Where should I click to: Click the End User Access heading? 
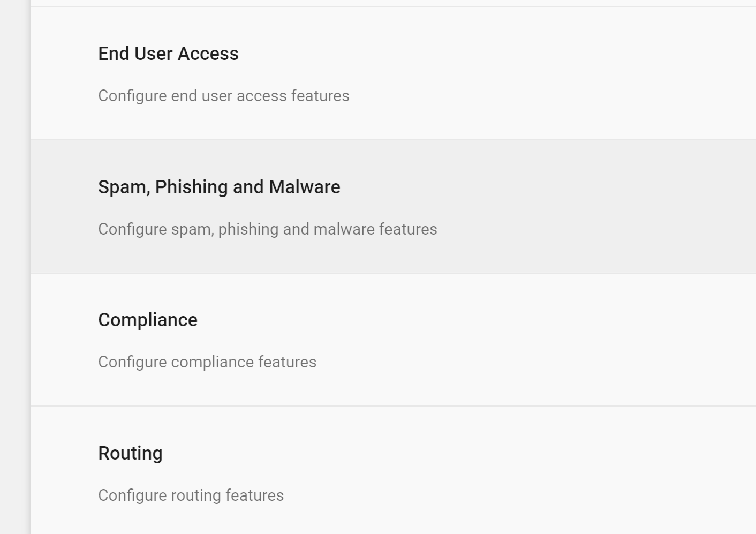point(168,54)
